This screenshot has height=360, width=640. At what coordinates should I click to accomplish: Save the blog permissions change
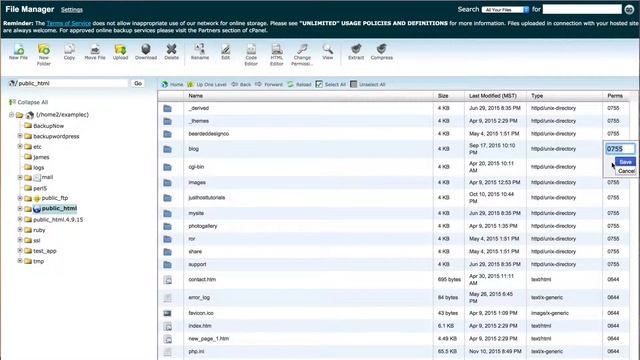(x=625, y=162)
